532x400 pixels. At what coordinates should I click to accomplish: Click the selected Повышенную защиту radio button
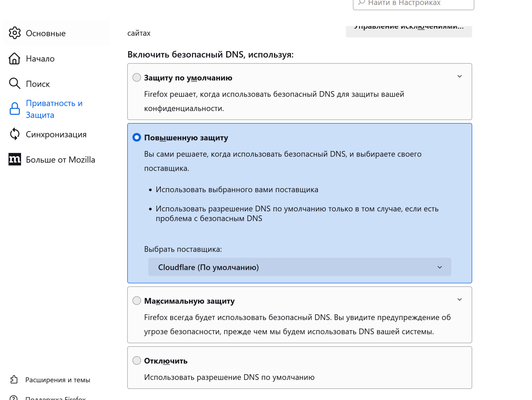coord(137,137)
